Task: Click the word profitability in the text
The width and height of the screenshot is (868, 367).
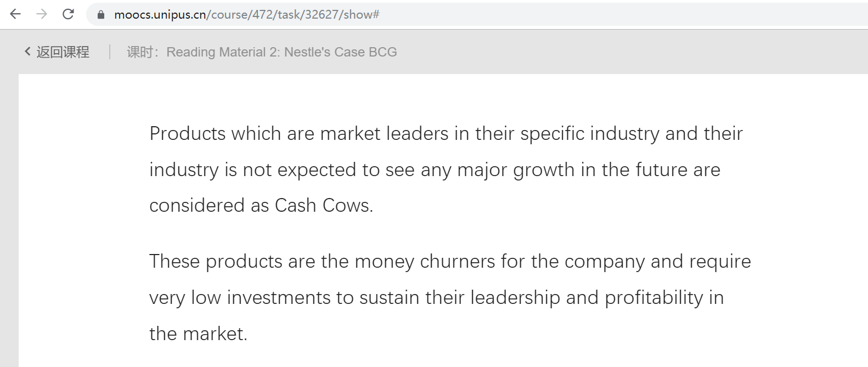Action: [x=653, y=298]
